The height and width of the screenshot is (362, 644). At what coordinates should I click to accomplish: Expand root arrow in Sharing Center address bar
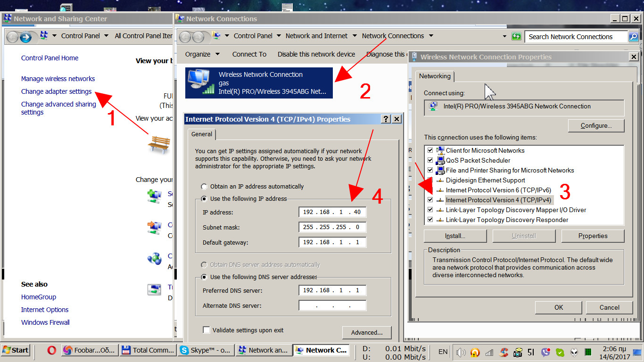[54, 36]
